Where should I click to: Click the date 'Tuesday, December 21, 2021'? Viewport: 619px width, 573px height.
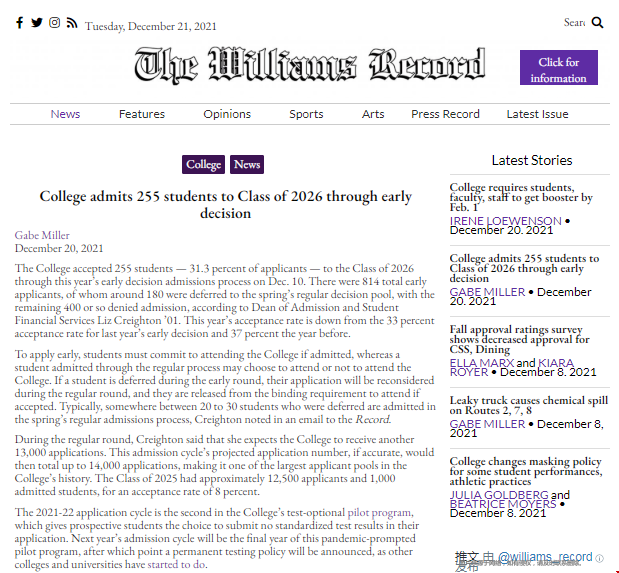[x=150, y=26]
